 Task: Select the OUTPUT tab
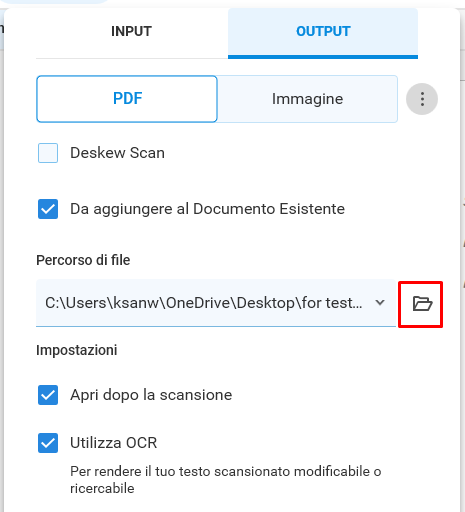pos(323,31)
